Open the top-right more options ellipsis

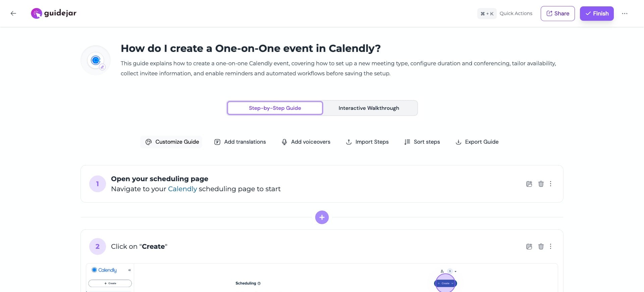point(624,13)
